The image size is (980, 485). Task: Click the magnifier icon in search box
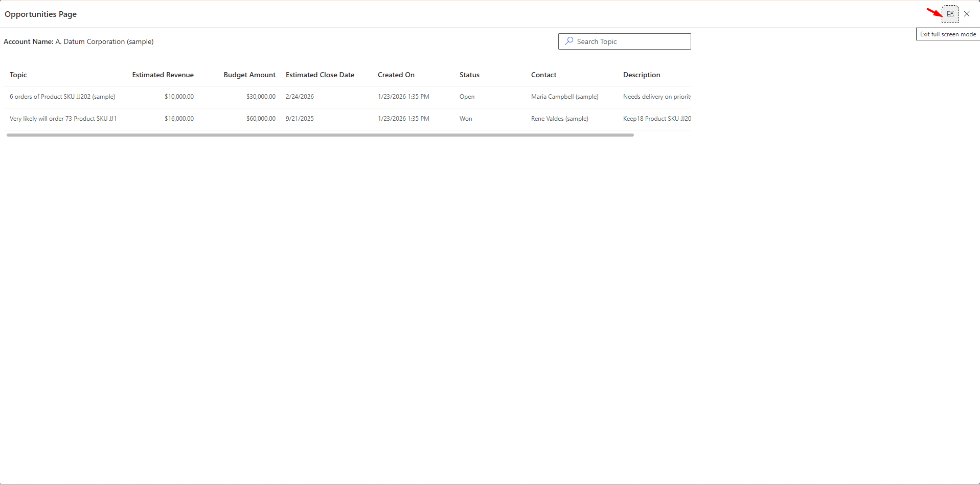(x=568, y=41)
